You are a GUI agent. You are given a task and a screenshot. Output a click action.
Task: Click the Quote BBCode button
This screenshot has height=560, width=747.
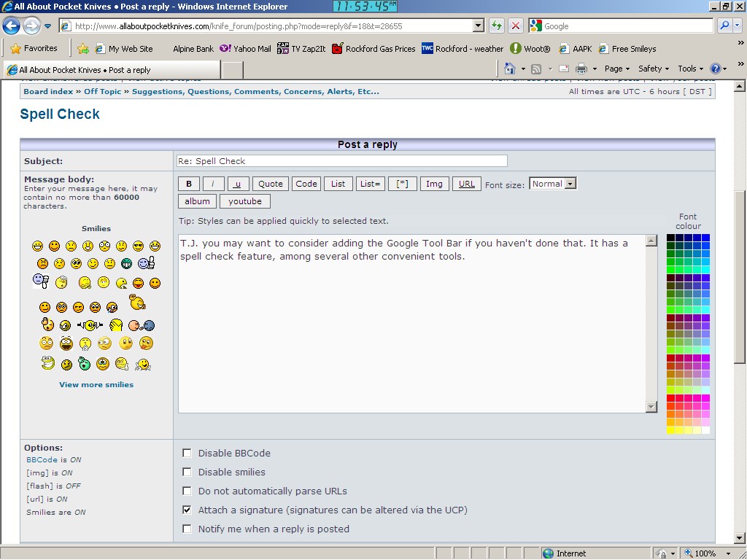tap(270, 184)
